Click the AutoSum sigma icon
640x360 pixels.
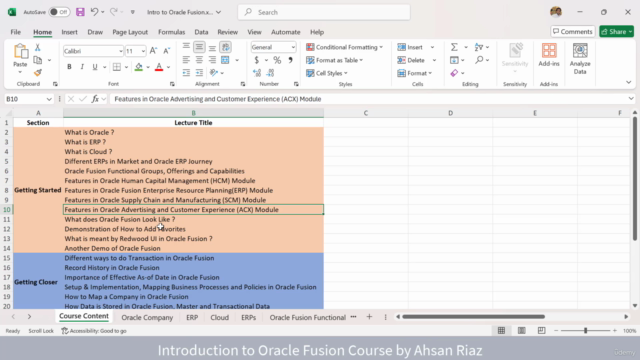click(x=454, y=47)
